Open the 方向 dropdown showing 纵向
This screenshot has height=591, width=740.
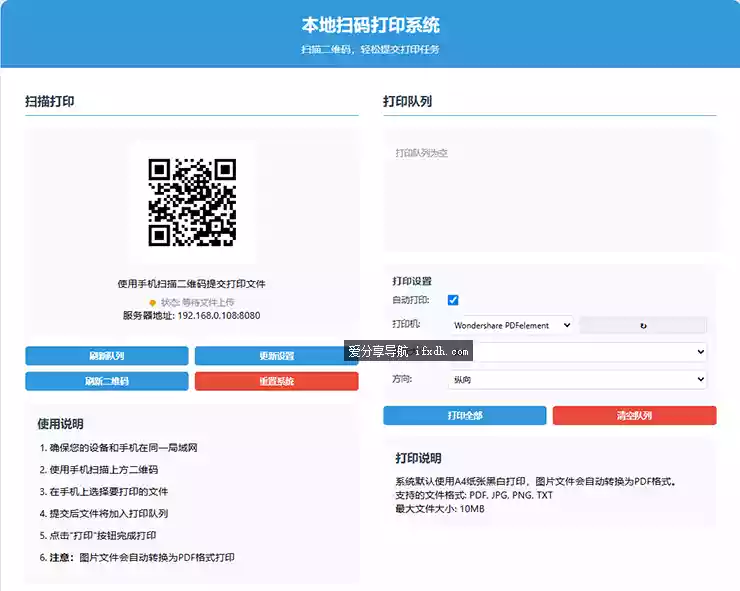(x=577, y=379)
